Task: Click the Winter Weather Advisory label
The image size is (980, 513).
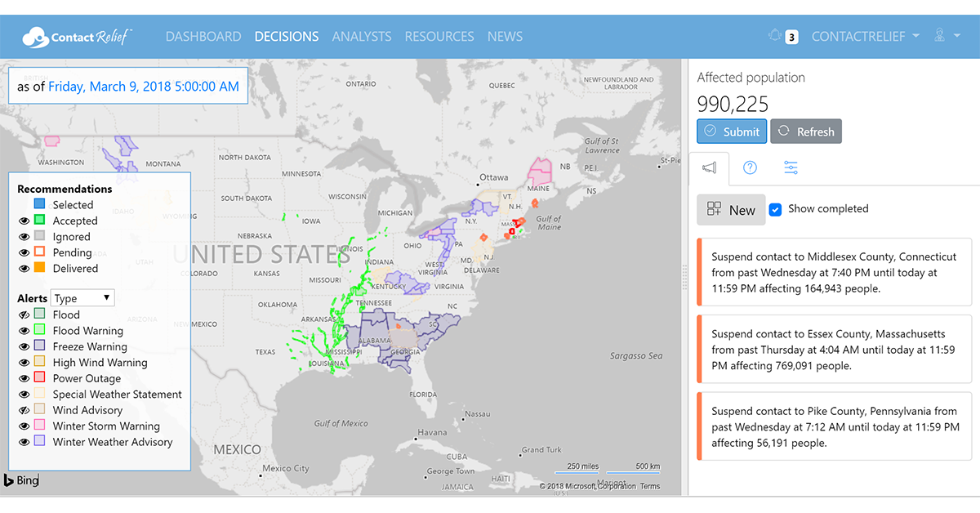Action: pyautogui.click(x=113, y=442)
